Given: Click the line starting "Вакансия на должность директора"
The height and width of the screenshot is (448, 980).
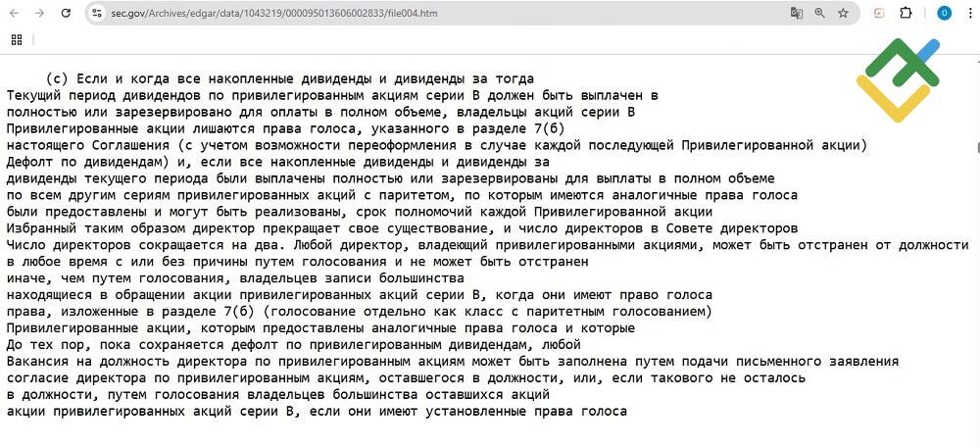Looking at the screenshot, I should (x=453, y=361).
